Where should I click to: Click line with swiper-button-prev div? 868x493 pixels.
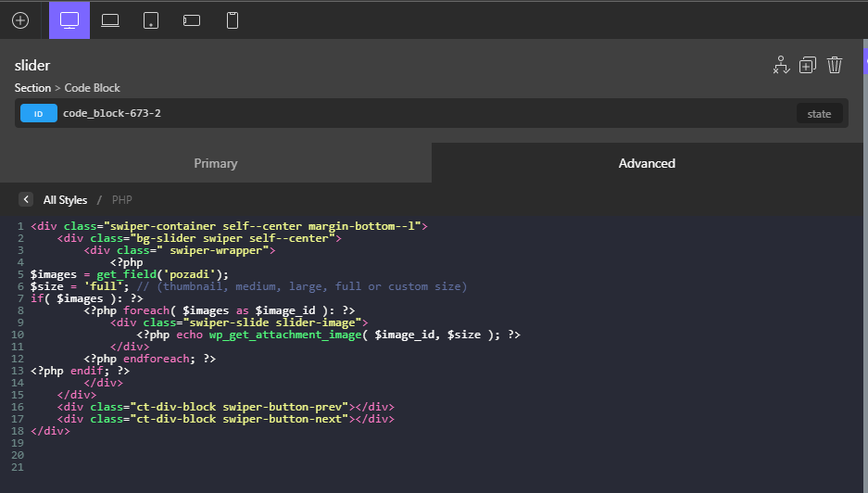[226, 407]
